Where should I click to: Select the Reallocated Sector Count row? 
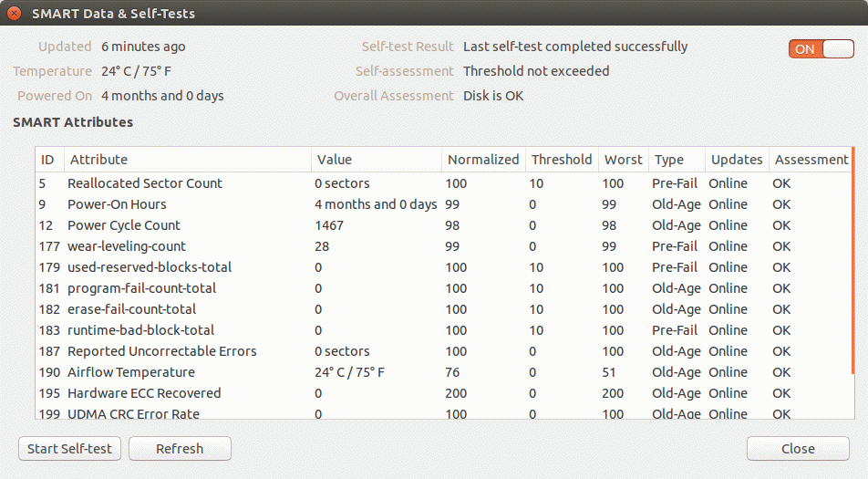click(x=145, y=183)
